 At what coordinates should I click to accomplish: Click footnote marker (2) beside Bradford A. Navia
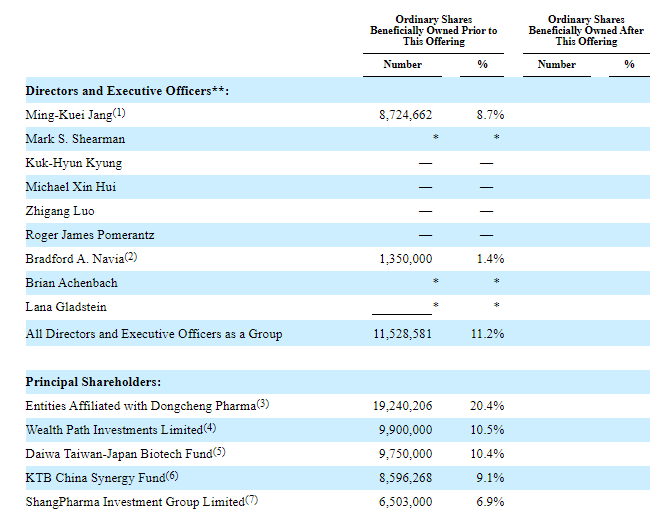pos(131,257)
